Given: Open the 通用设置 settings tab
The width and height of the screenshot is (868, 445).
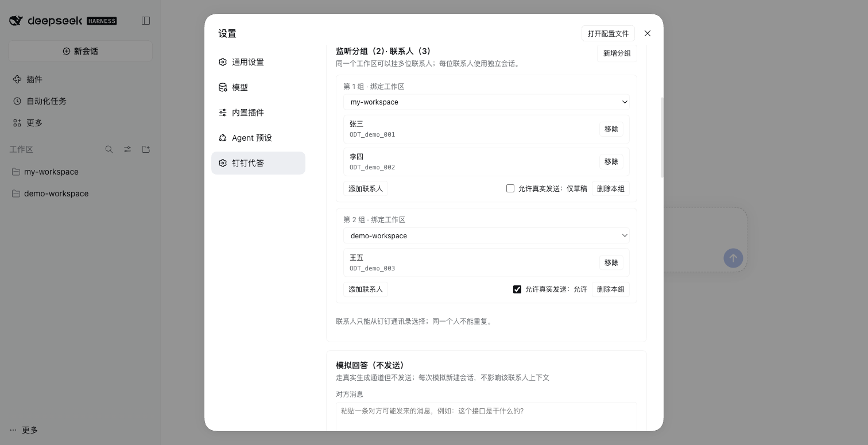Looking at the screenshot, I should pyautogui.click(x=258, y=62).
